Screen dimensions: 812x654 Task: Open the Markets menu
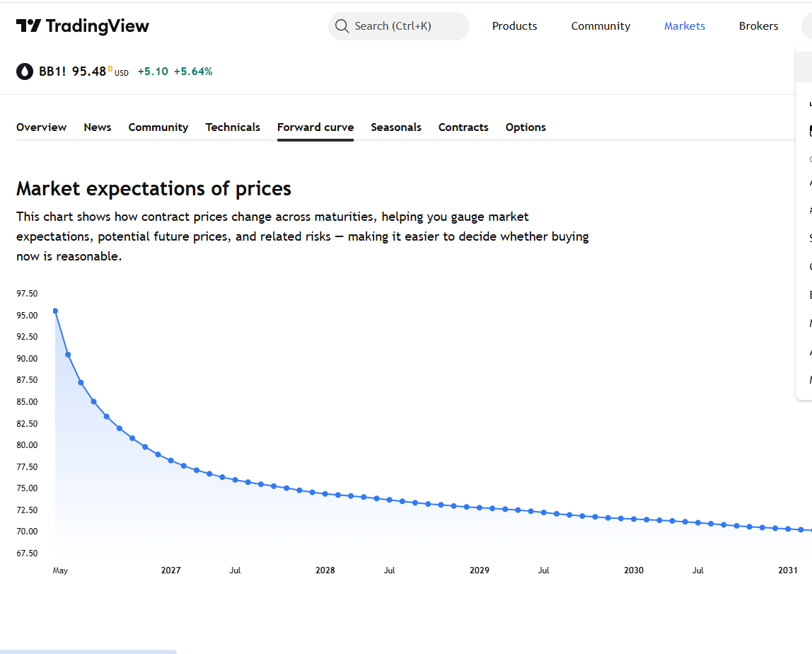point(684,26)
